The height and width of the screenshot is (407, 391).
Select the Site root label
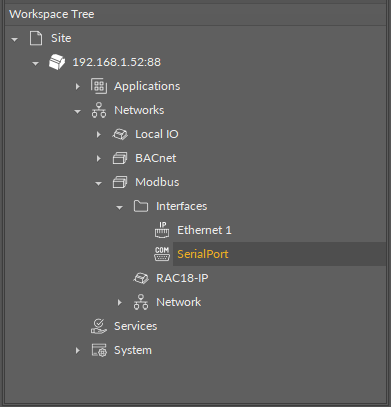(61, 38)
